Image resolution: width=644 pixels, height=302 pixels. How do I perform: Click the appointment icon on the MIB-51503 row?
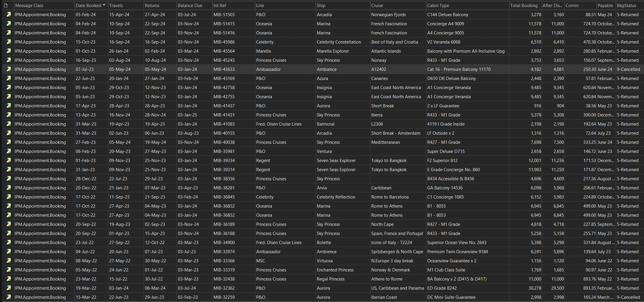click(x=8, y=14)
